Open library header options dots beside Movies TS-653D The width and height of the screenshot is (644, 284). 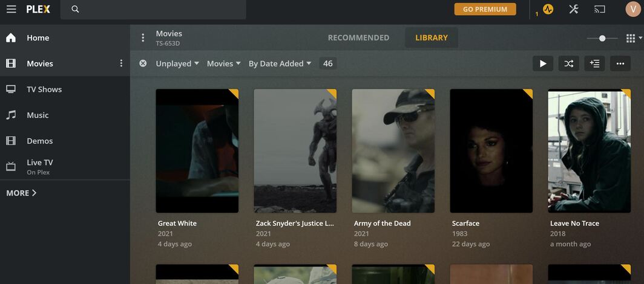tap(143, 37)
